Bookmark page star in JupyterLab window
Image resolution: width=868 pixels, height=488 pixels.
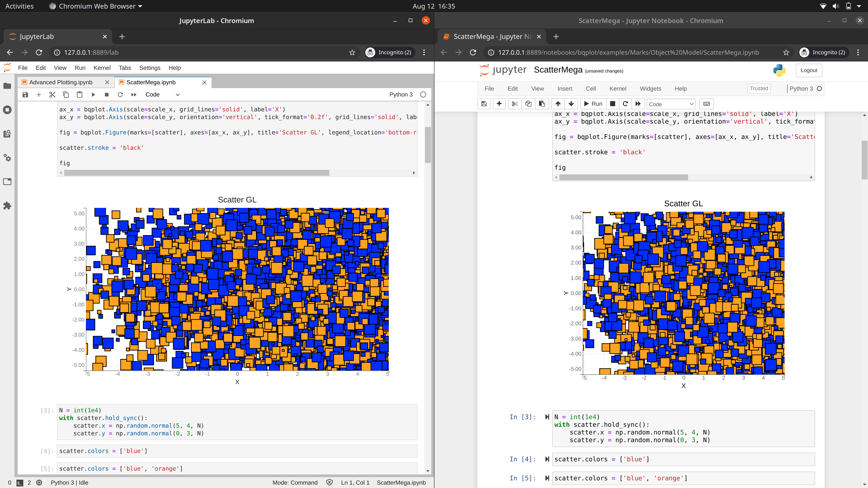pyautogui.click(x=352, y=52)
